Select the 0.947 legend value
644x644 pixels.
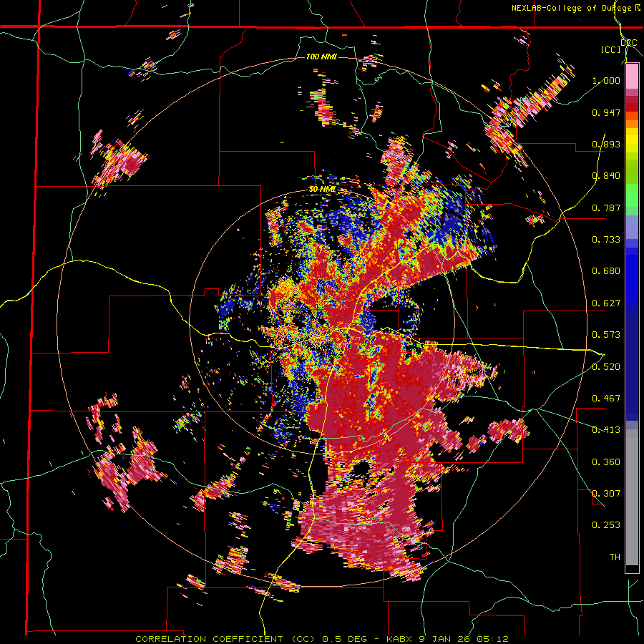point(606,112)
